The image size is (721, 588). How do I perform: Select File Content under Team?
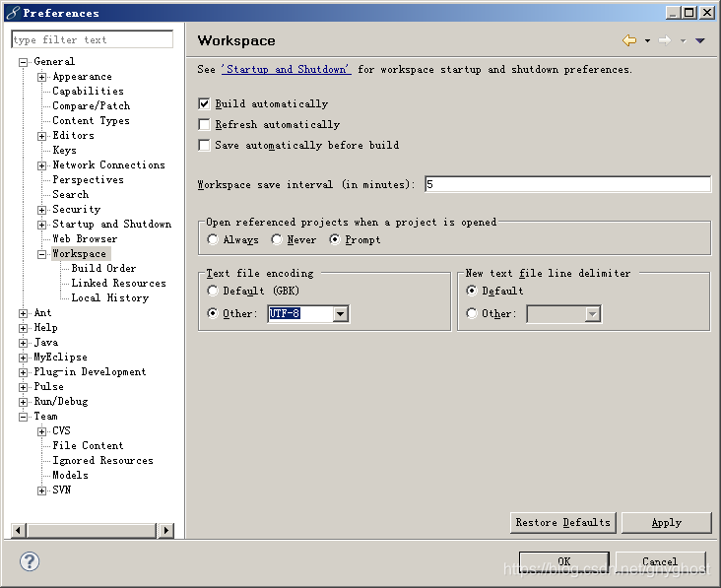(88, 445)
